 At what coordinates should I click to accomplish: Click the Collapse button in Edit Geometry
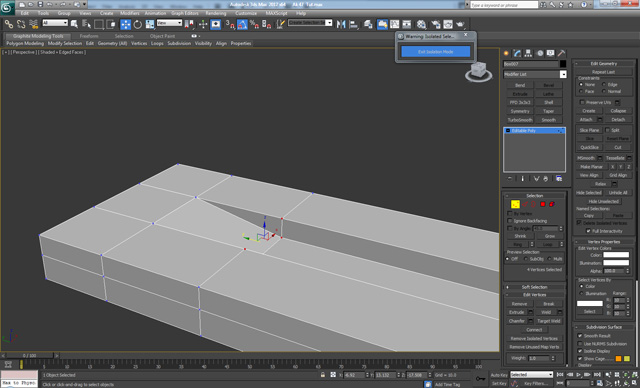618,111
